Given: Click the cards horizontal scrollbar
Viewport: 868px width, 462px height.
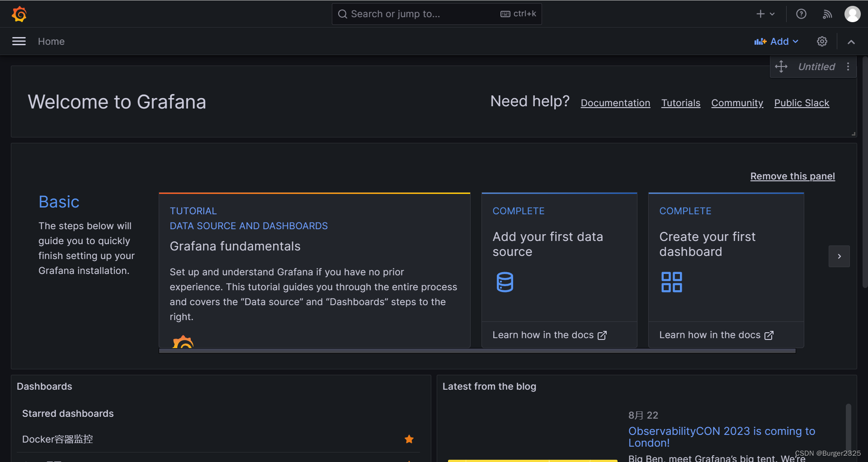Looking at the screenshot, I should tap(477, 351).
